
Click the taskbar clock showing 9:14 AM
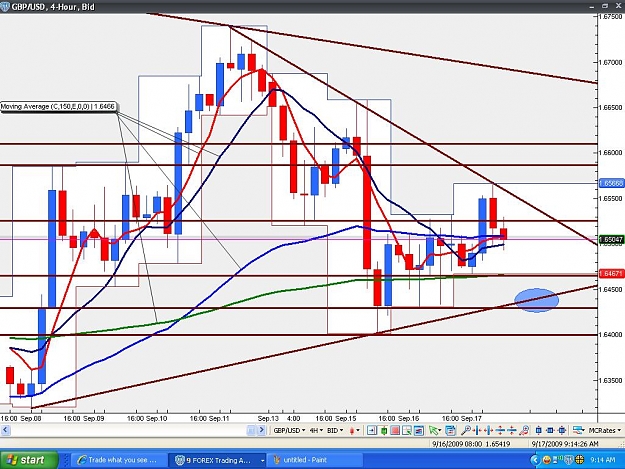(602, 460)
